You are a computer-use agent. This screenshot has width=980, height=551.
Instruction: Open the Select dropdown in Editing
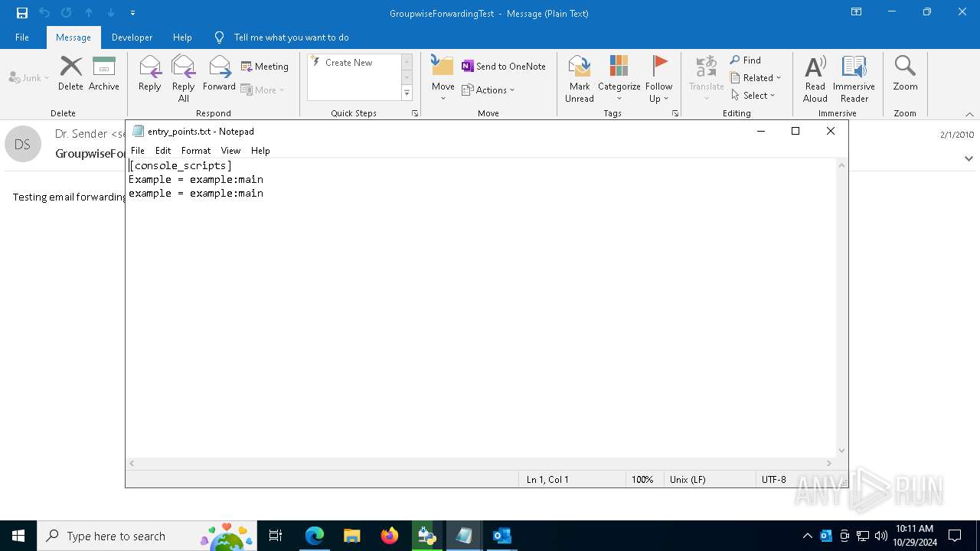coord(753,95)
